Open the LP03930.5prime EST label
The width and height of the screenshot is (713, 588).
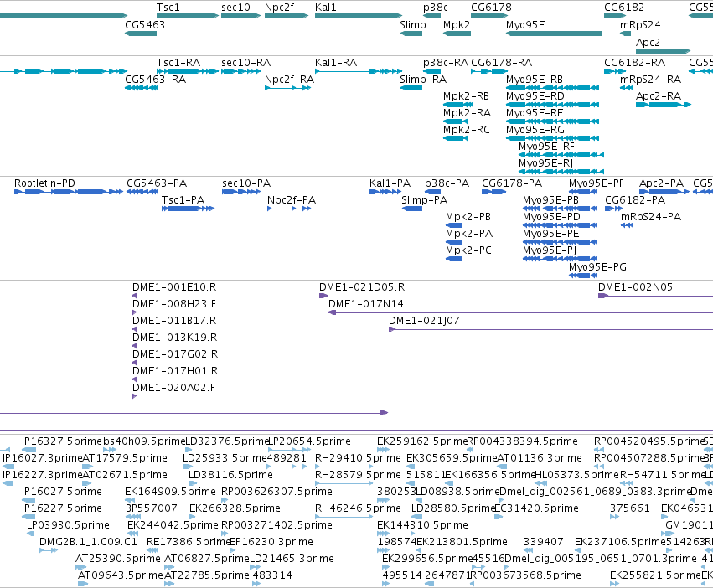tap(68, 525)
